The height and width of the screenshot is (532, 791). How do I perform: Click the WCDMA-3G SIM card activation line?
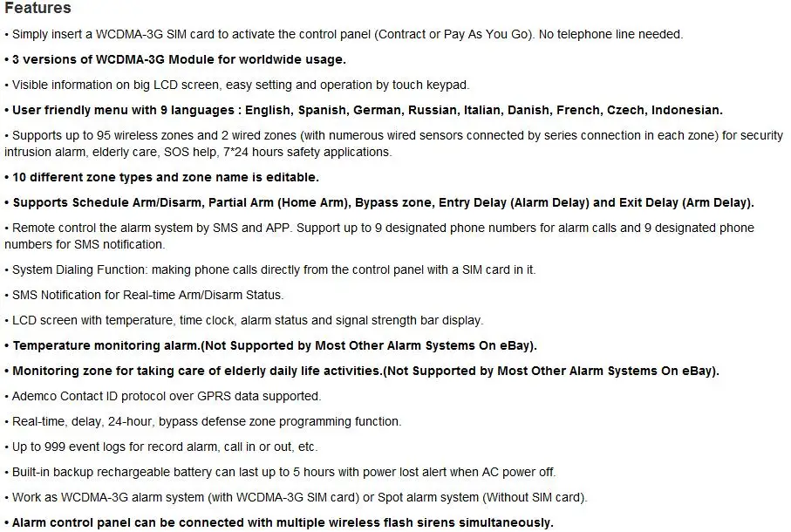click(x=344, y=34)
